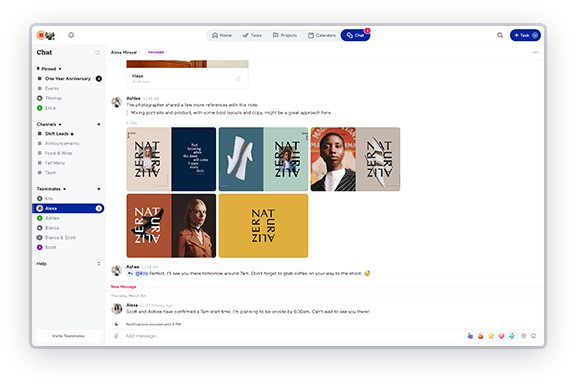The image size is (576, 384).
Task: Collapse the Chat sidebar panel icon
Action: pyautogui.click(x=97, y=52)
